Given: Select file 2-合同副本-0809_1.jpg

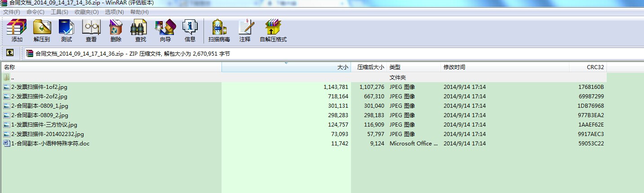Looking at the screenshot, I should click(x=40, y=106).
